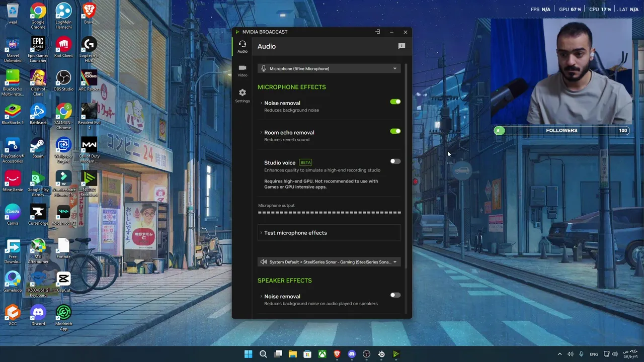Select the OBS Studio desktop icon
Screen dimensions: 644x362
pos(63,81)
